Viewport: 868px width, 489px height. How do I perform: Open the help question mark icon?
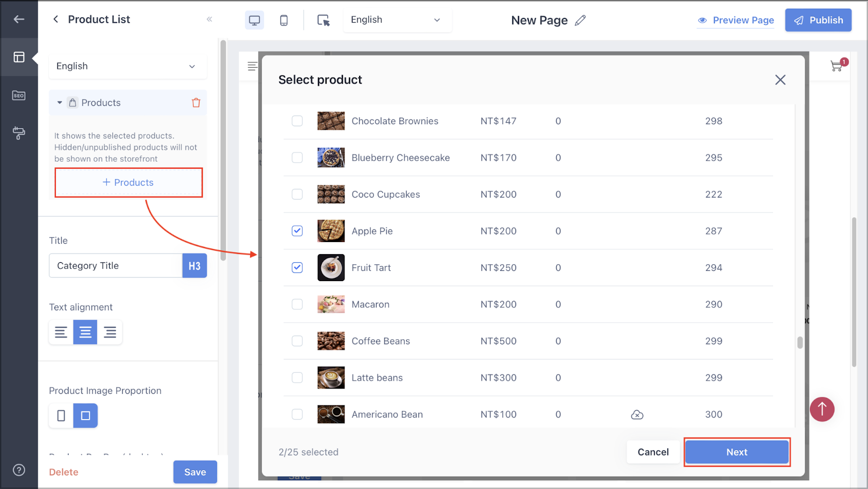point(19,470)
